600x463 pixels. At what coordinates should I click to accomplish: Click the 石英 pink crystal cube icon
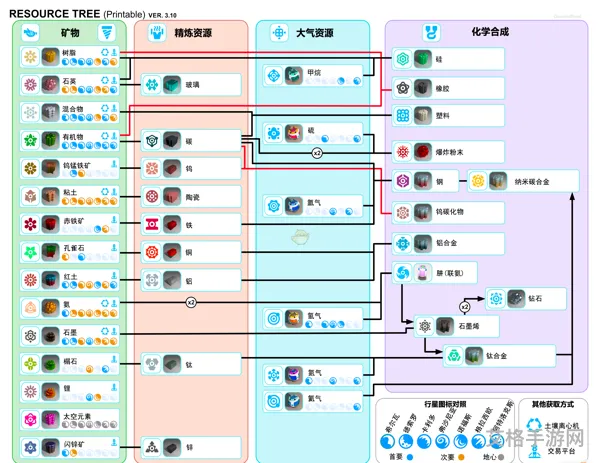click(50, 85)
